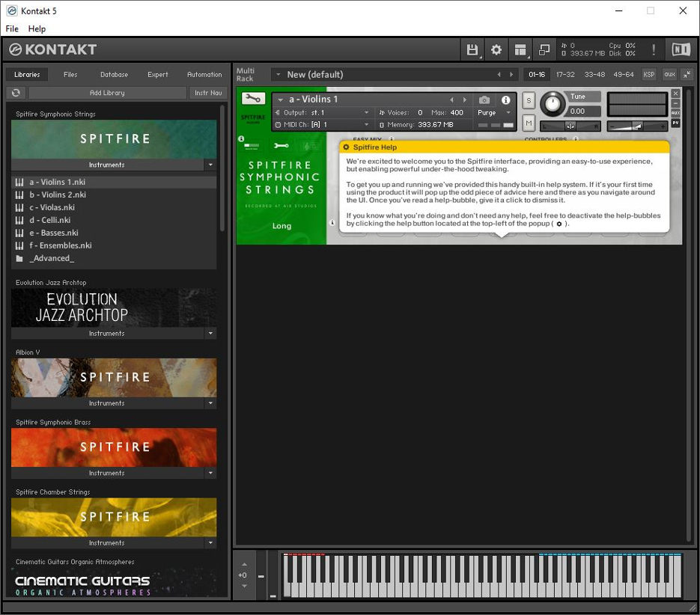Select the Libraries tab
The image size is (700, 615).
27,75
